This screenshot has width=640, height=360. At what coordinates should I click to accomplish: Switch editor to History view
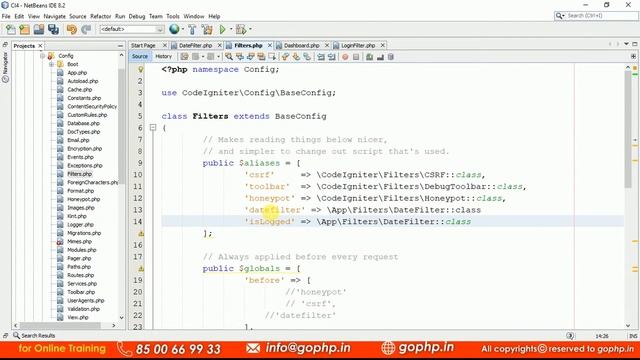tap(163, 56)
